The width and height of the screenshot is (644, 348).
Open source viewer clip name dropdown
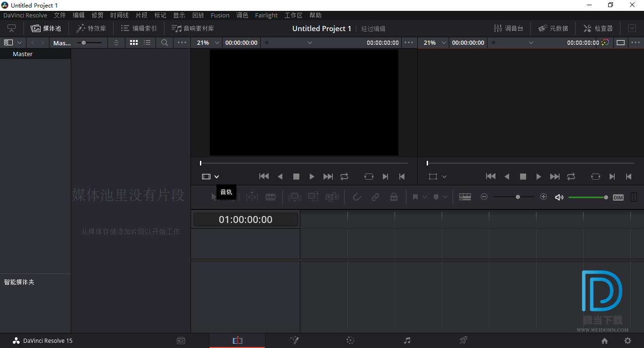click(x=310, y=42)
